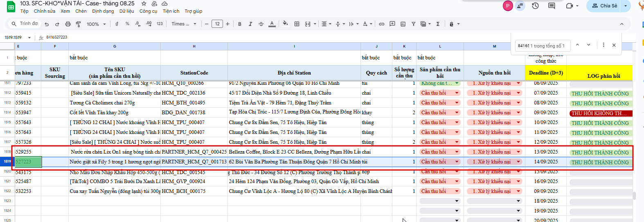Open horizontal align dropdown

click(326, 24)
